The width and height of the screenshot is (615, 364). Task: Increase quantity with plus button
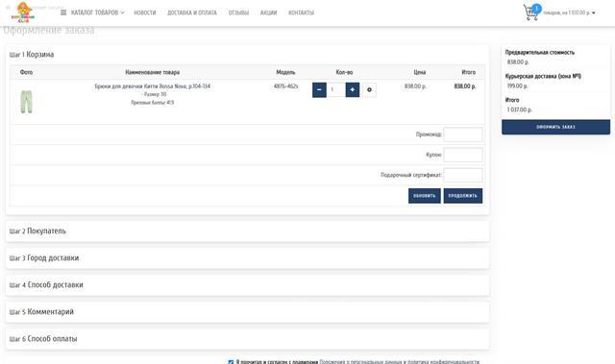tap(353, 89)
